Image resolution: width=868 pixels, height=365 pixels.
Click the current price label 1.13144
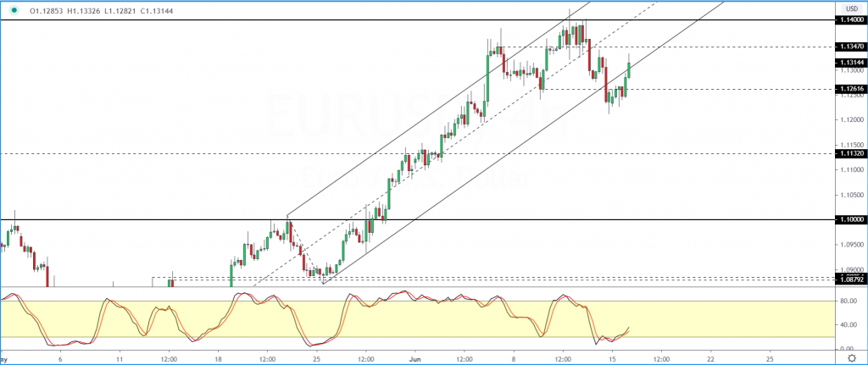(851, 63)
